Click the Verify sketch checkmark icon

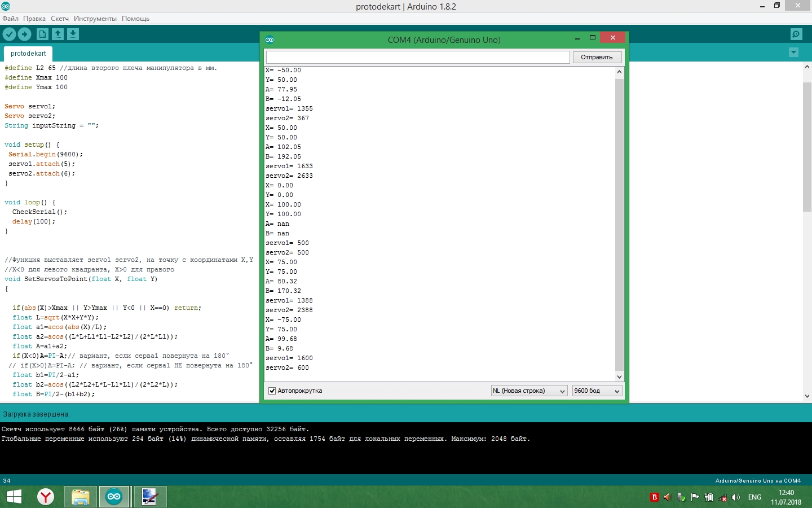pyautogui.click(x=9, y=34)
